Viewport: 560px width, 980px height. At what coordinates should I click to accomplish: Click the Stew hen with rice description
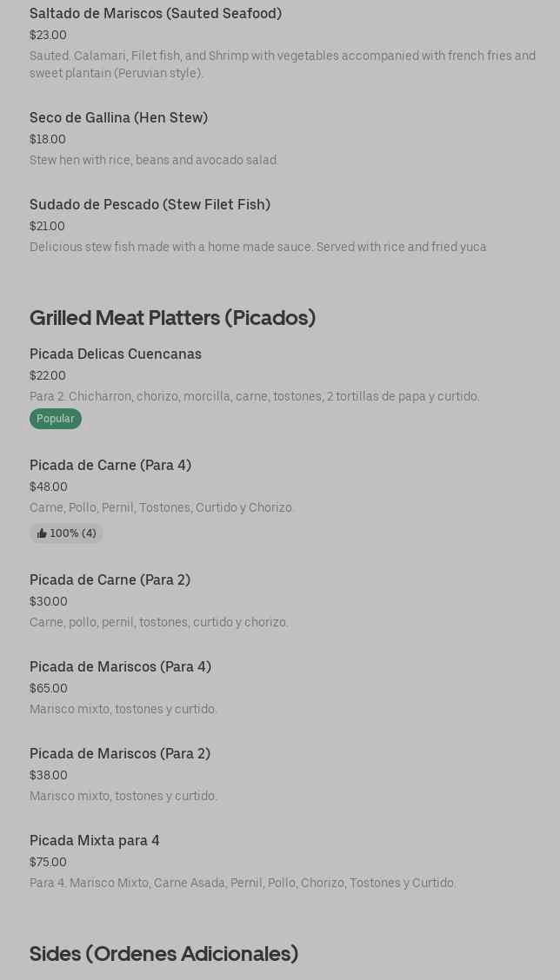tap(154, 161)
